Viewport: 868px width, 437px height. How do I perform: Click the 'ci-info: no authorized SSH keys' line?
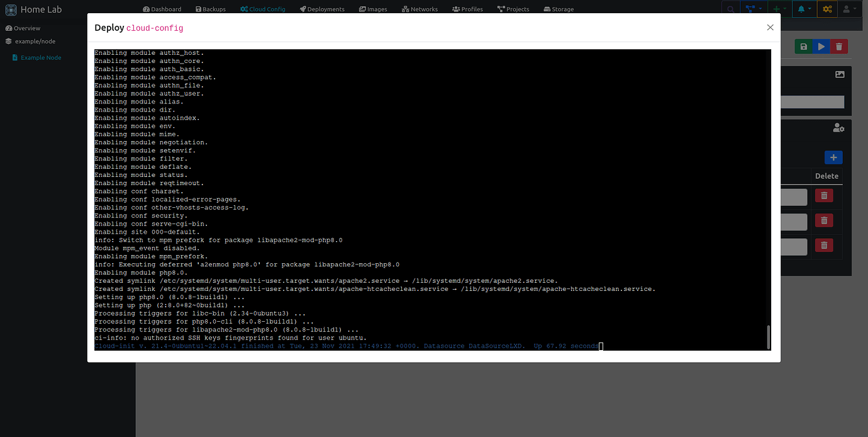click(231, 338)
